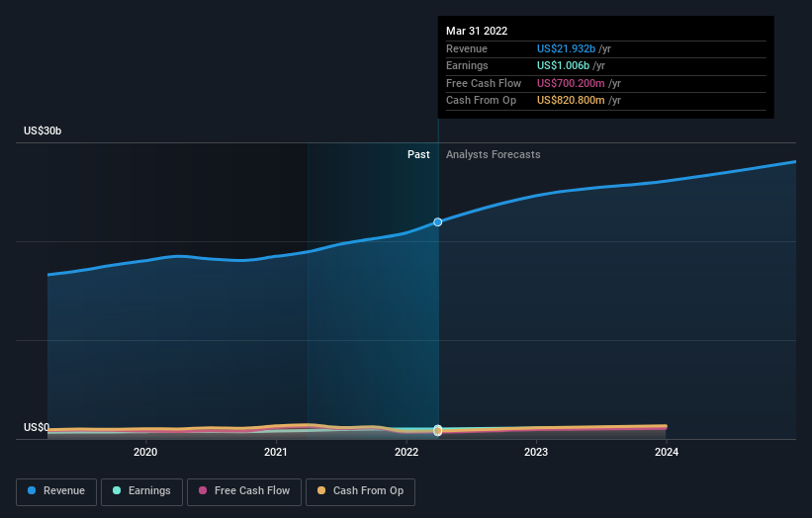Toggle the Revenue legend button
Image resolution: width=812 pixels, height=518 pixels.
point(56,491)
